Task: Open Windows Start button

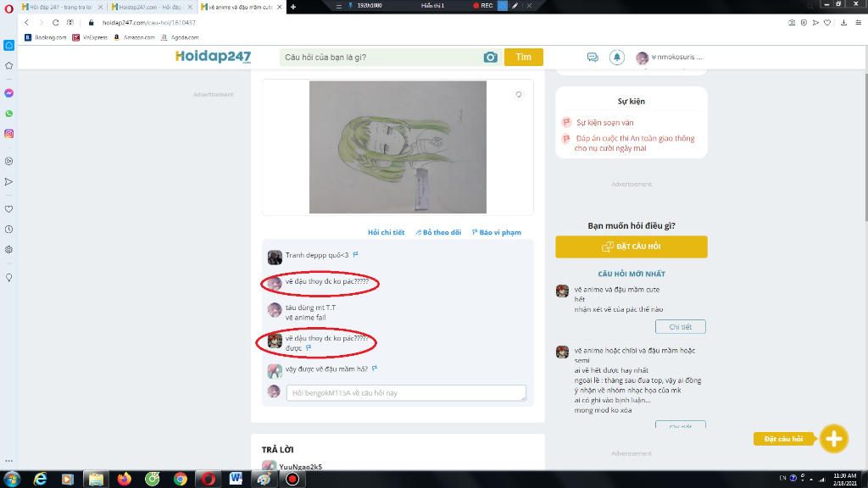Action: point(12,480)
